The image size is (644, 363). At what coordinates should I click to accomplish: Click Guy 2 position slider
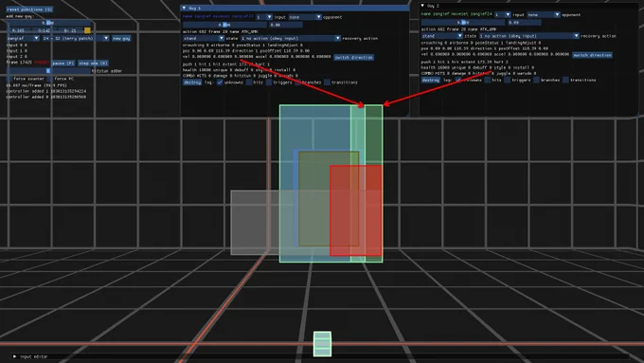[x=463, y=22]
